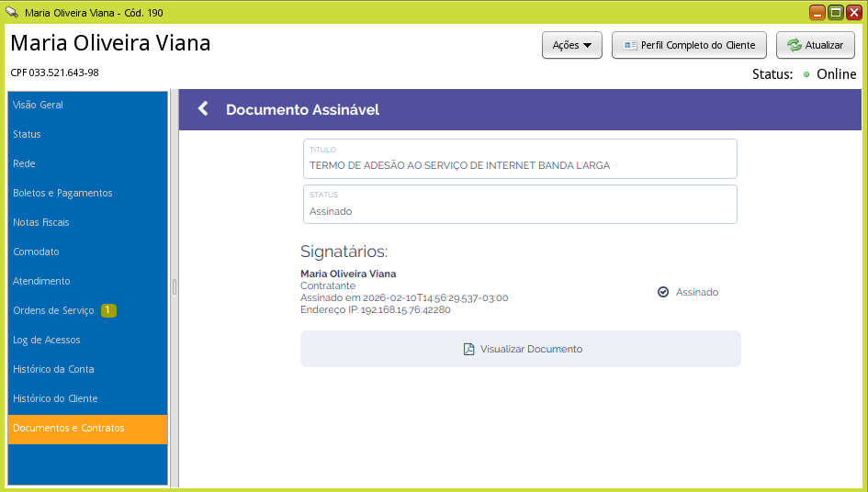Open the Rede section
Image resolution: width=868 pixels, height=492 pixels.
tap(87, 163)
